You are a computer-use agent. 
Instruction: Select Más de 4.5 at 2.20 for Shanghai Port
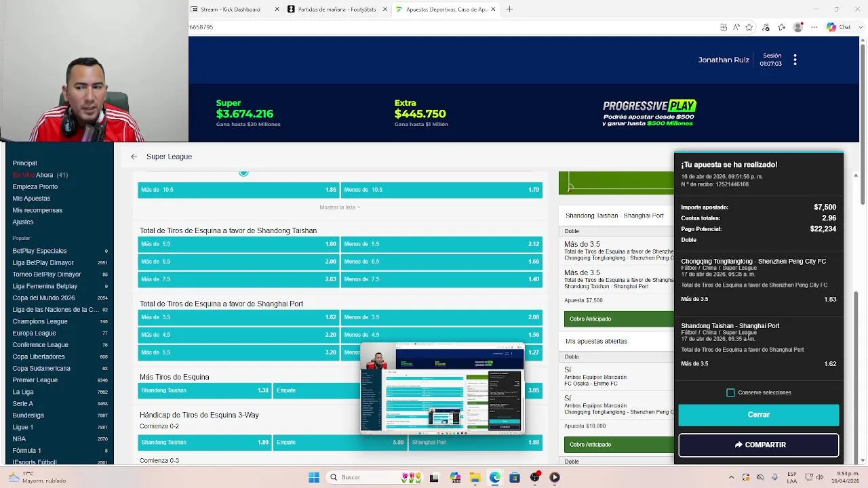[x=238, y=335]
